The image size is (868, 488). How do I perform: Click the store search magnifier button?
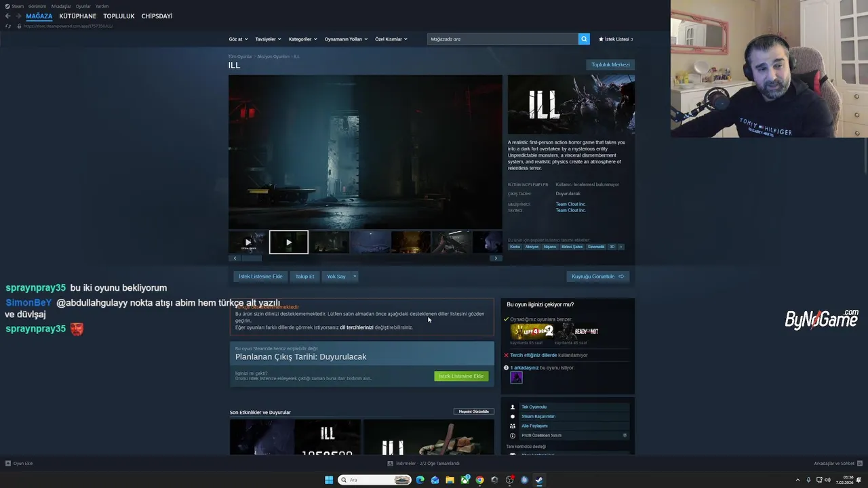tap(584, 39)
